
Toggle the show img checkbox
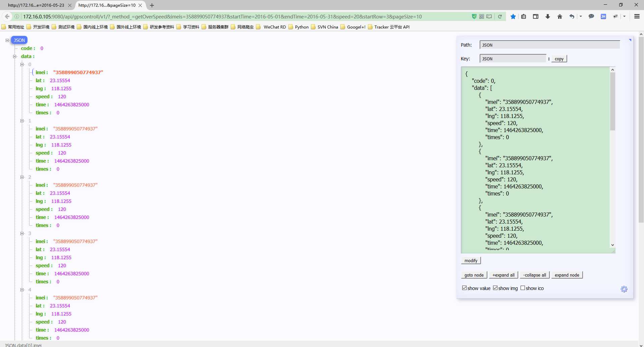point(495,288)
